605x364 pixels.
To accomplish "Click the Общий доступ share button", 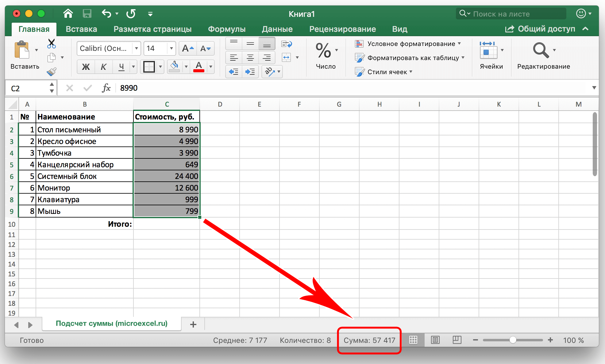I will [540, 29].
